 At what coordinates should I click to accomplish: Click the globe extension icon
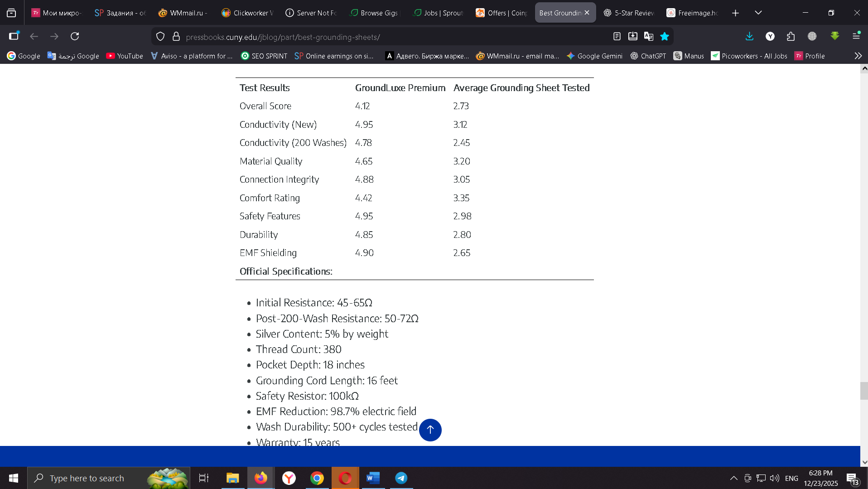coord(812,36)
